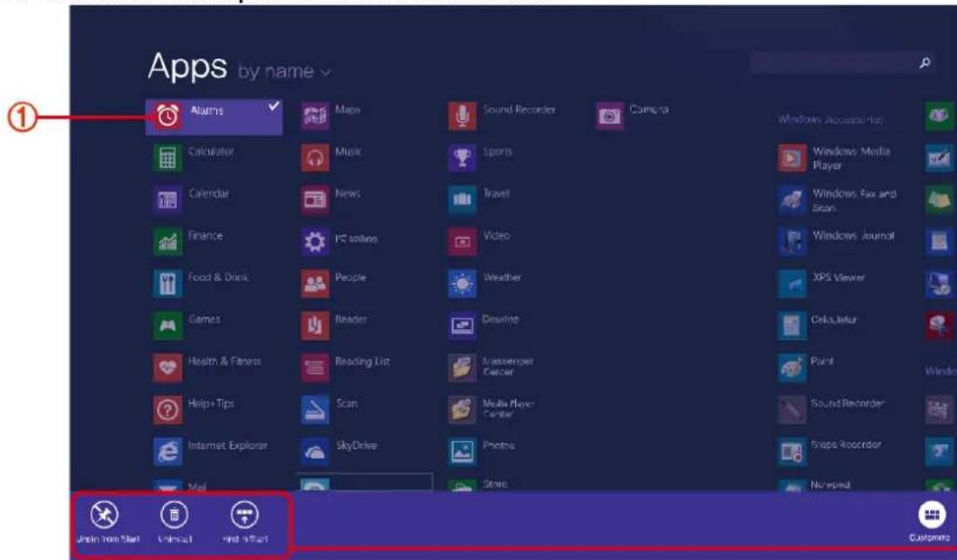Launch XPS Viewer

(x=823, y=284)
